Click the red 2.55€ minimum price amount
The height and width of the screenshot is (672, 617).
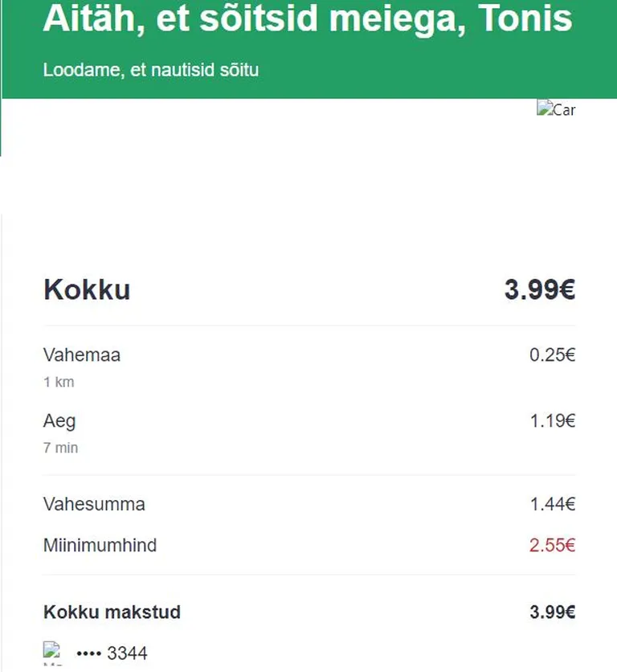coord(552,546)
